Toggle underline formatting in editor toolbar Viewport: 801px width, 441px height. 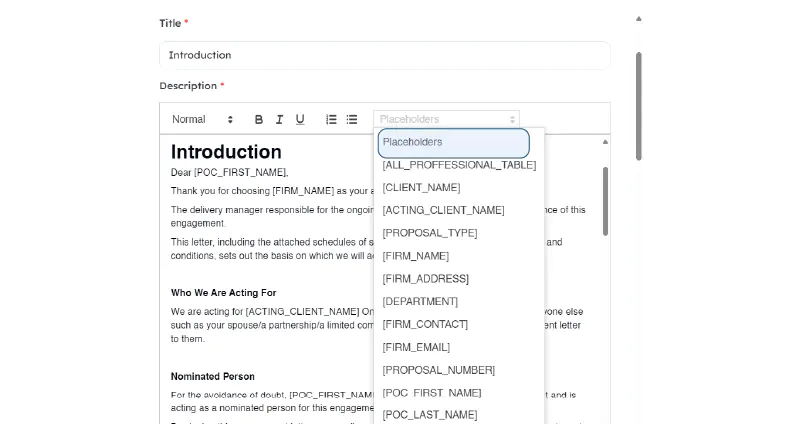pyautogui.click(x=300, y=120)
